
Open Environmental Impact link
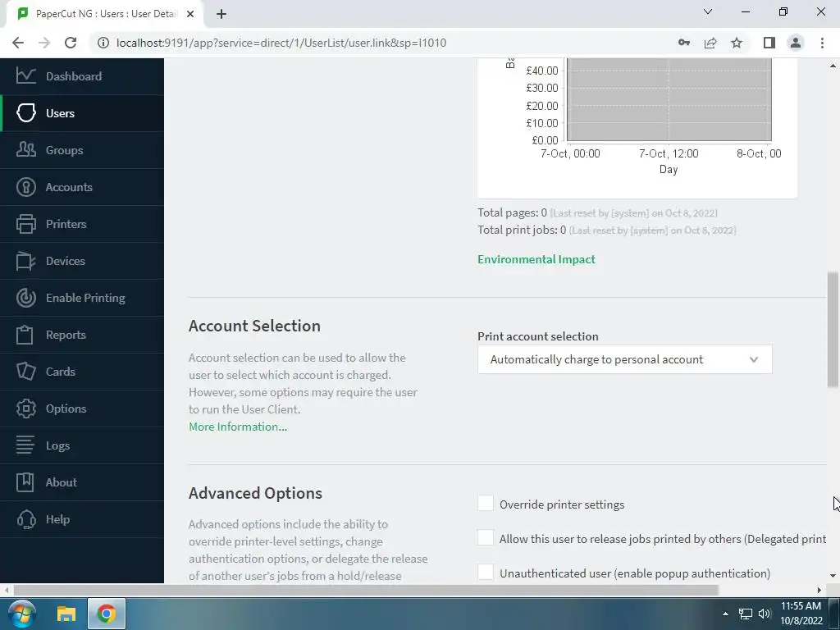tap(536, 259)
